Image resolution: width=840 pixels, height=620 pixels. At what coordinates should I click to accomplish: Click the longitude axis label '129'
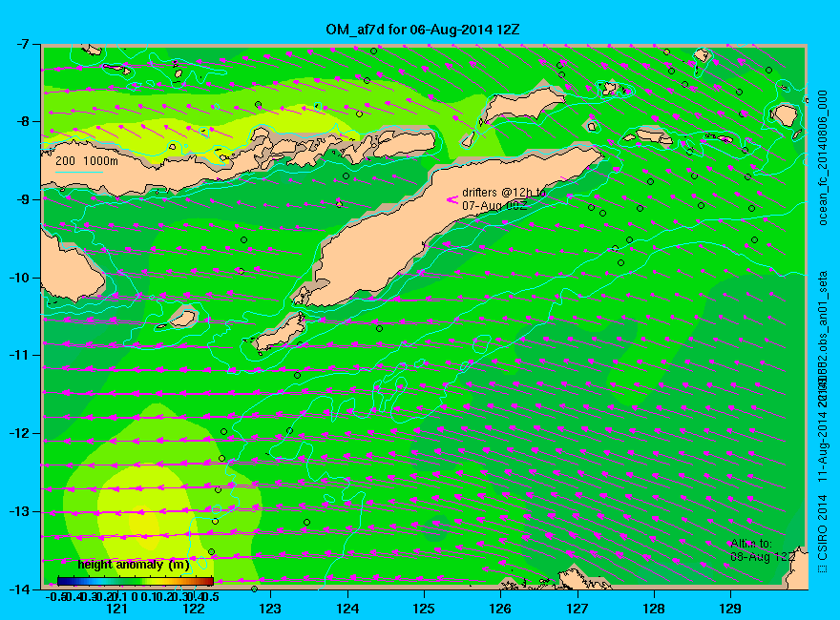point(730,609)
